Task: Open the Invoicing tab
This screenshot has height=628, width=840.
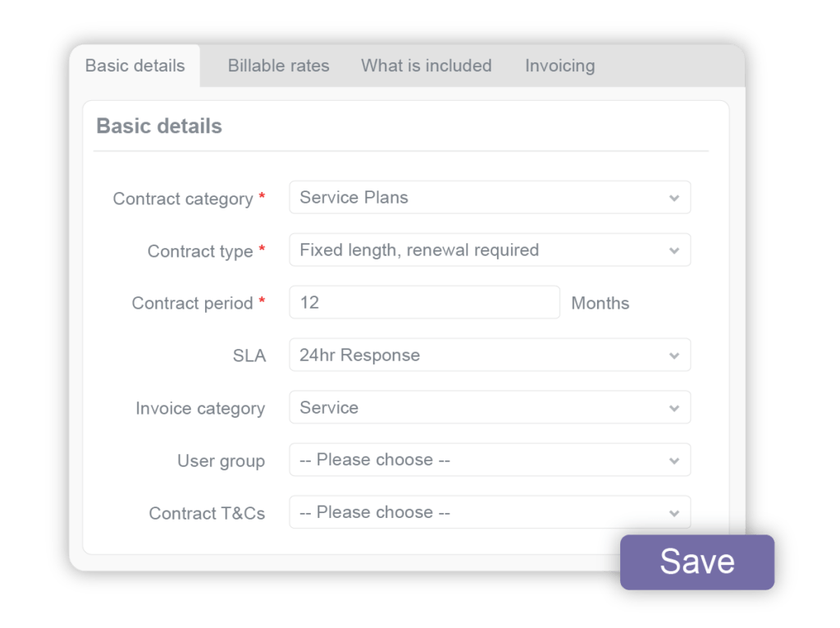Action: point(559,66)
